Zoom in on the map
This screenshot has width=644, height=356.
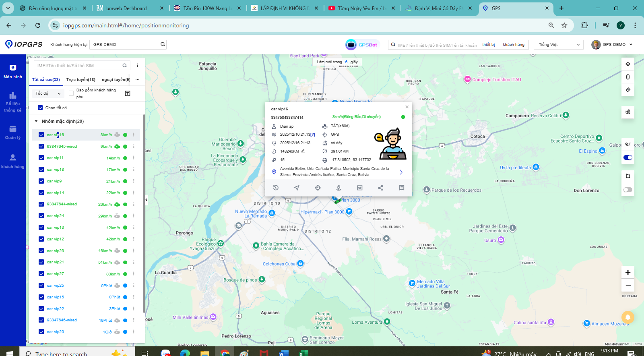627,272
